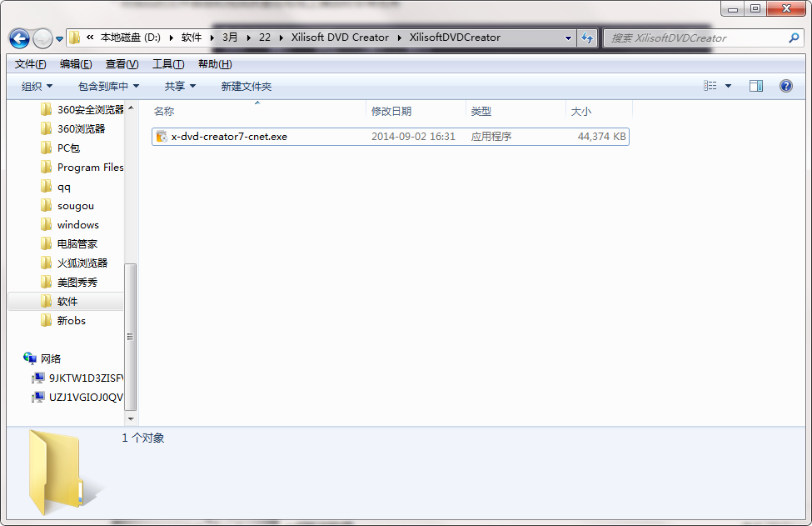812x526 pixels.
Task: Click the date 2014-09-02 16:31
Action: pos(413,137)
